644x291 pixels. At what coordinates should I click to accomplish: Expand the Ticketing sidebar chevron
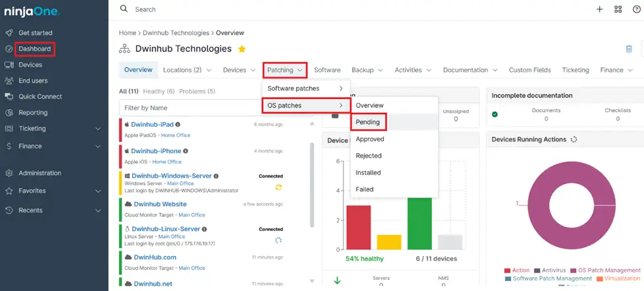pos(98,129)
